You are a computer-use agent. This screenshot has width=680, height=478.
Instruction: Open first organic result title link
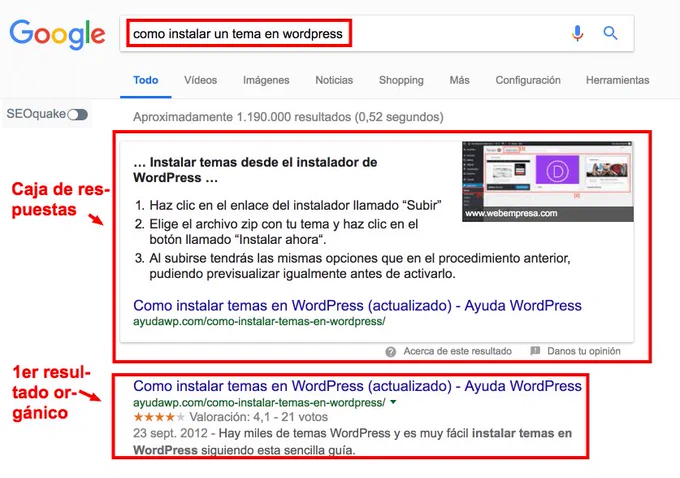[x=357, y=386]
